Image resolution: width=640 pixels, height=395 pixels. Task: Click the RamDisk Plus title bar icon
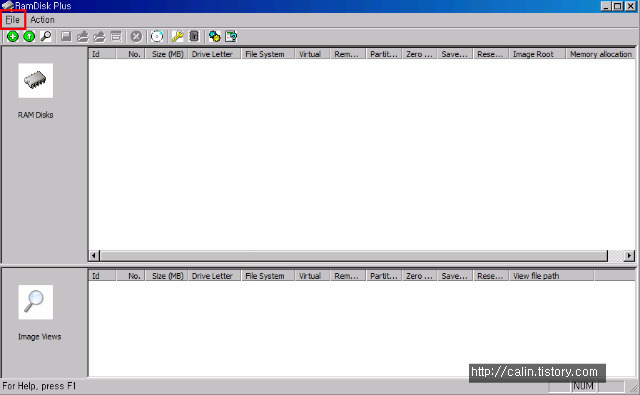(7, 6)
